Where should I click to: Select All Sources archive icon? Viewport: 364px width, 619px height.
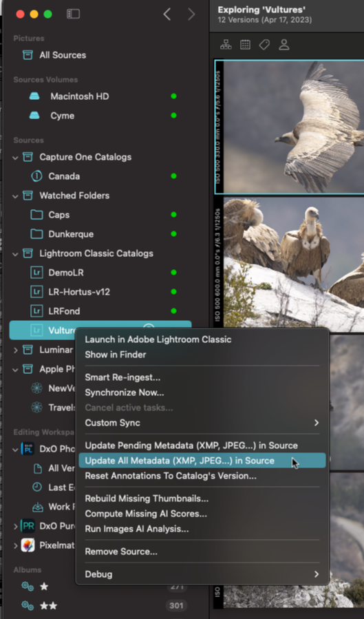pos(28,55)
